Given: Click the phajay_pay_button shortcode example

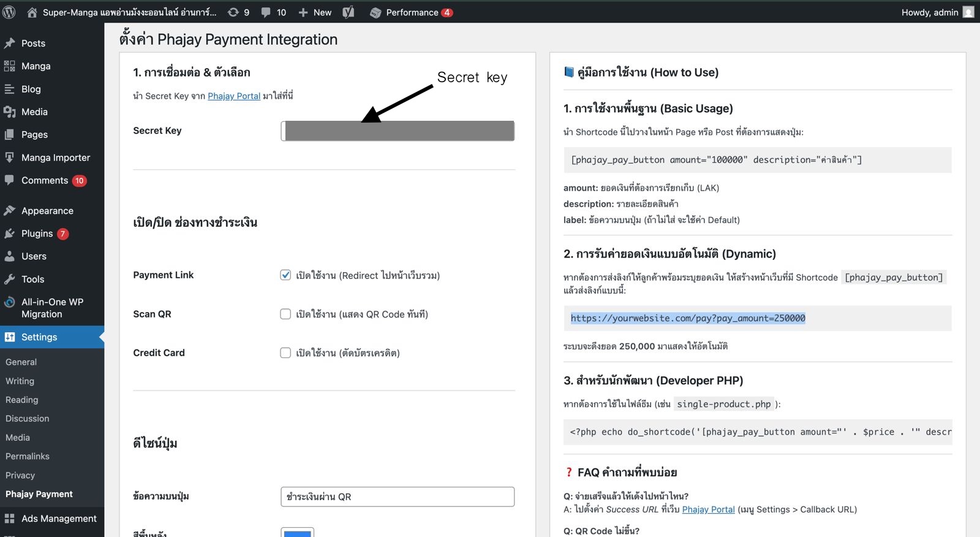Looking at the screenshot, I should point(716,160).
